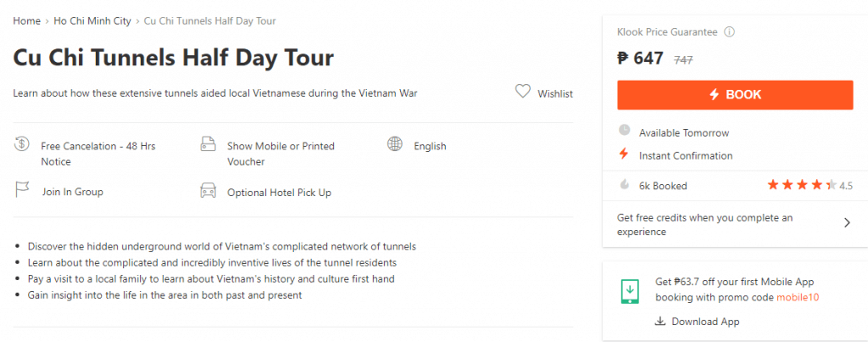Click the clock icon by Available Tomorrow
This screenshot has height=342, width=868.
[x=625, y=130]
